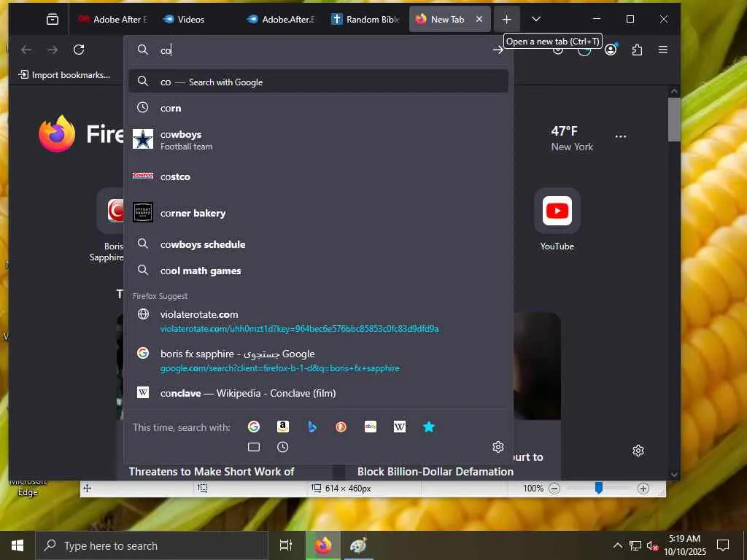Go back with the back arrow
The width and height of the screenshot is (747, 560).
[27, 50]
